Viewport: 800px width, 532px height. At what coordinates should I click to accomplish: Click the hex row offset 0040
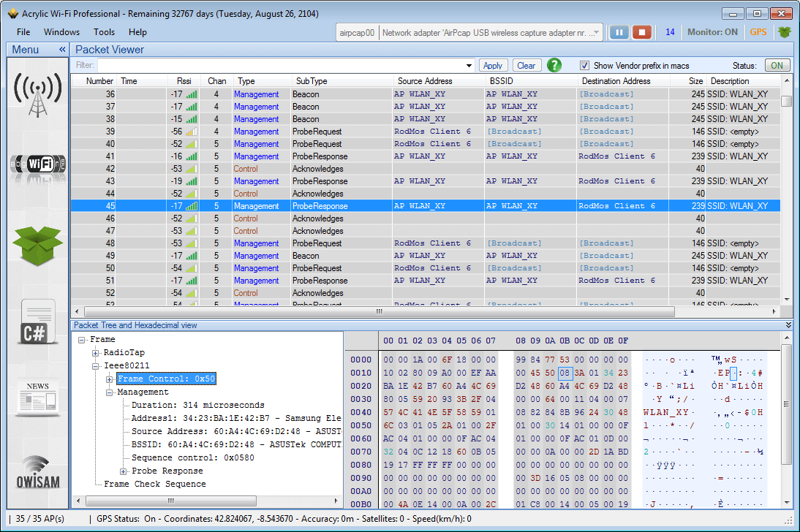361,412
